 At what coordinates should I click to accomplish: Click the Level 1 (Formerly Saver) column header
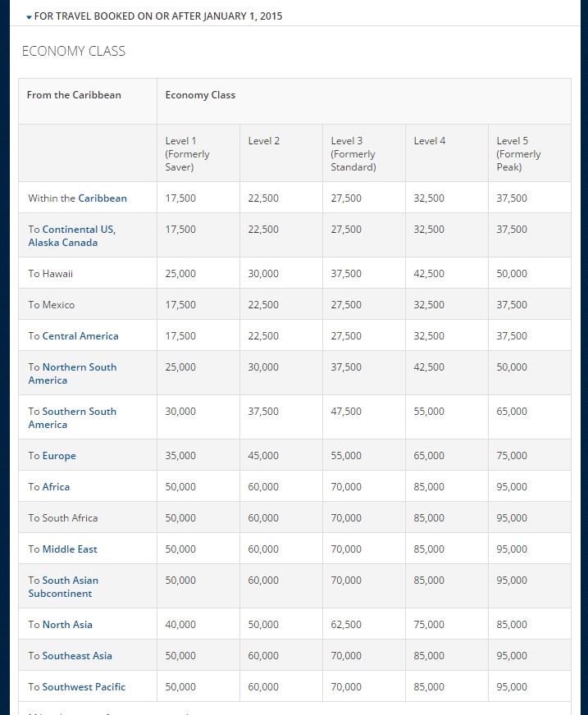coord(187,154)
